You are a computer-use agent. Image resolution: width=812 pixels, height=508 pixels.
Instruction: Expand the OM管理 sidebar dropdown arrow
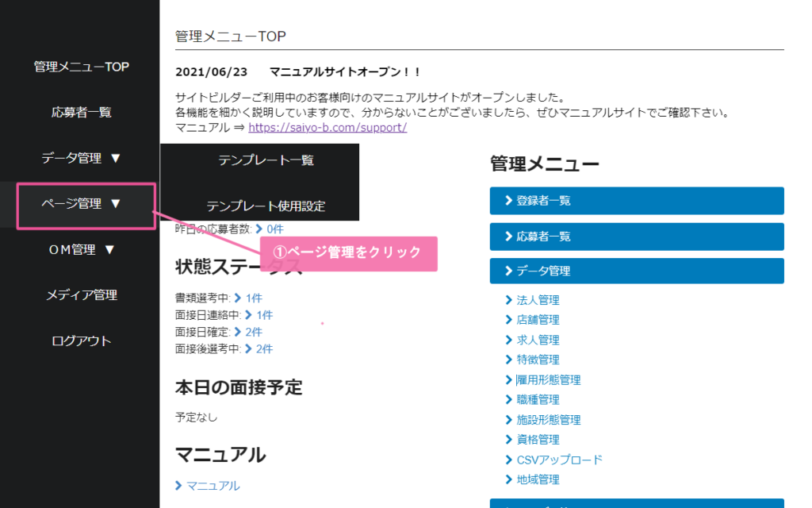coord(109,250)
